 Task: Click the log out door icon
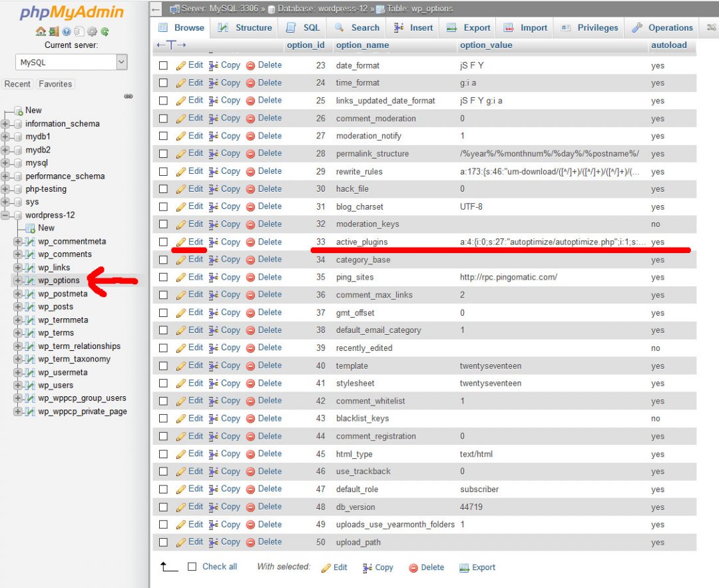(x=54, y=31)
